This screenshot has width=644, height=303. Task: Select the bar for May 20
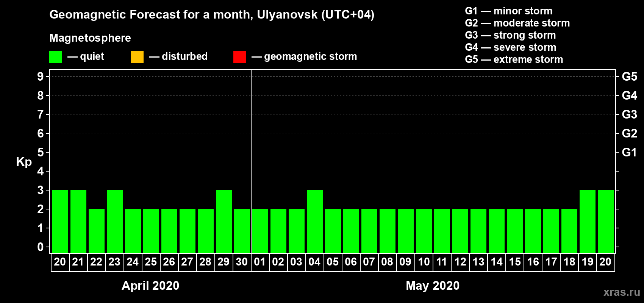606,221
